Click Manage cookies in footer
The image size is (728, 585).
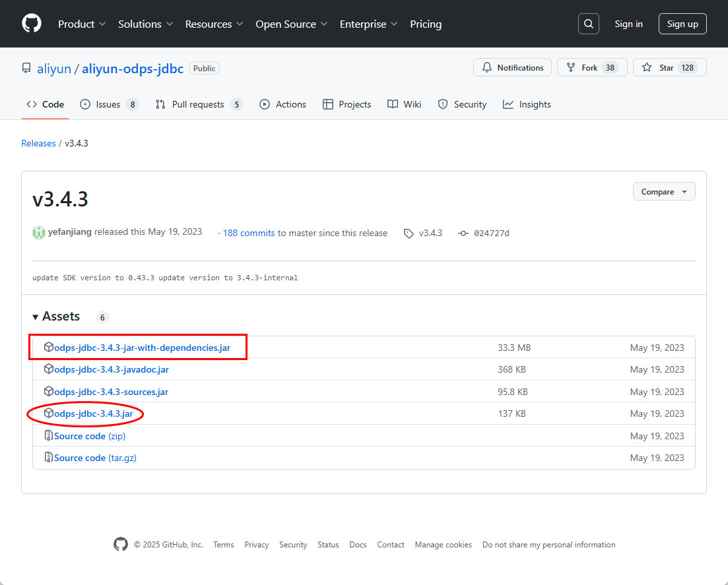(x=444, y=545)
